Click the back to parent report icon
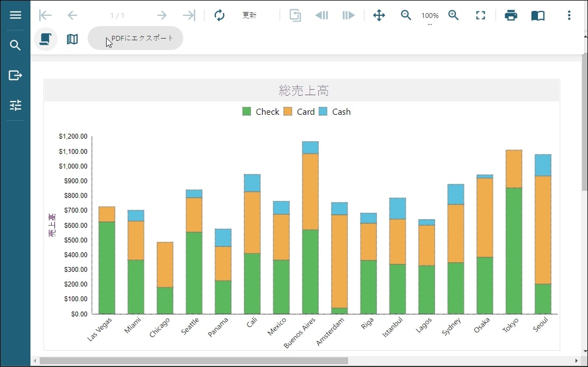Viewport: 588px width, 367px height. point(295,15)
